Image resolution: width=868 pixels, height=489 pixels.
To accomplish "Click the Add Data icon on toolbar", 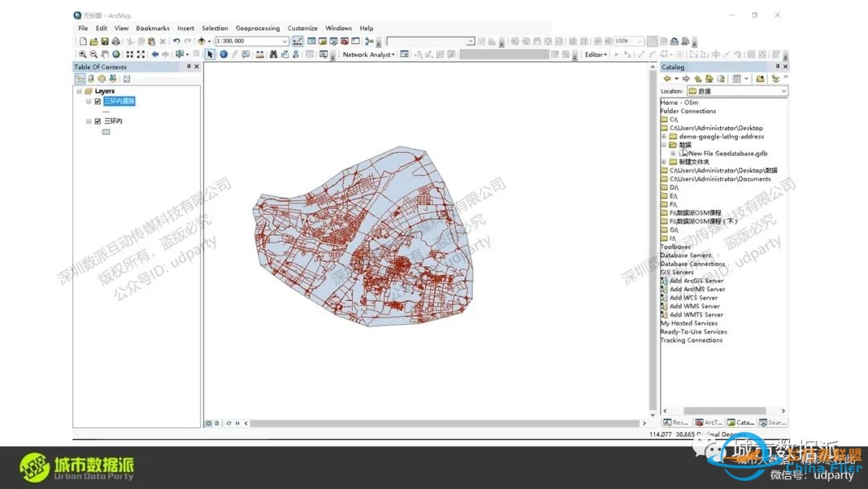I will point(201,41).
